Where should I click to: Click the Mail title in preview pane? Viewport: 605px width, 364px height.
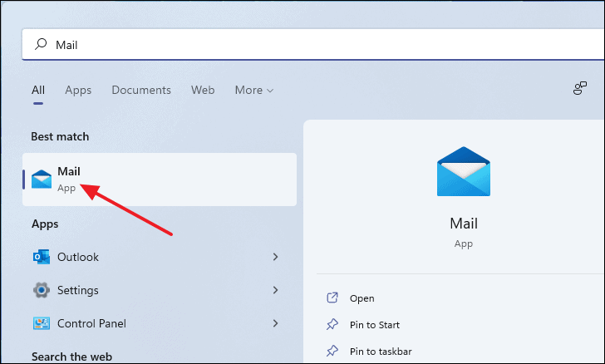pyautogui.click(x=464, y=224)
